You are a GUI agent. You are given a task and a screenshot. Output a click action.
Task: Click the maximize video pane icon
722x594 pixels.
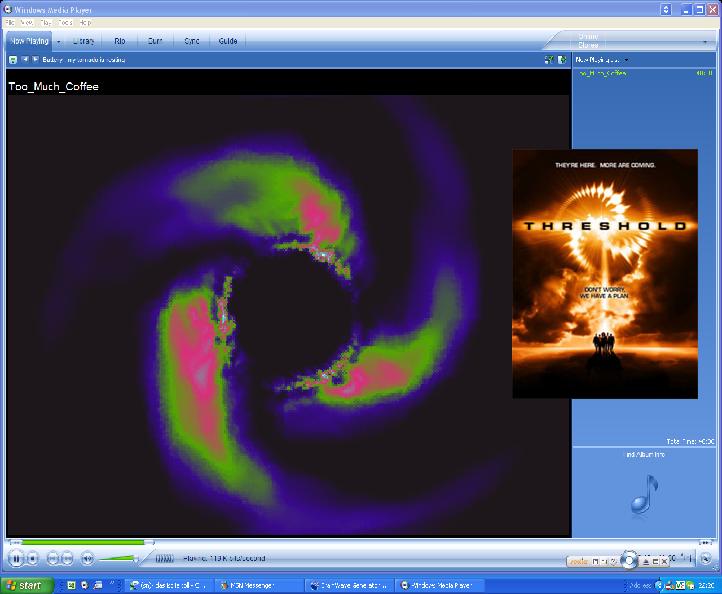click(562, 59)
